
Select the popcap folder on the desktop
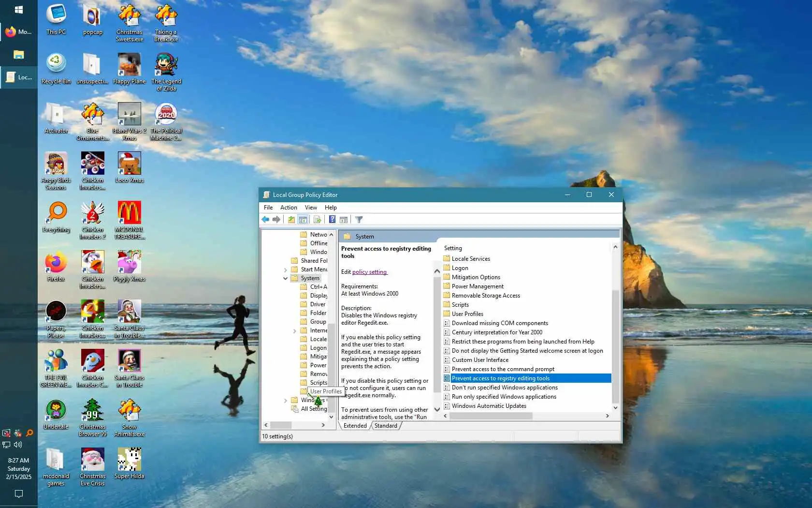[x=93, y=19]
